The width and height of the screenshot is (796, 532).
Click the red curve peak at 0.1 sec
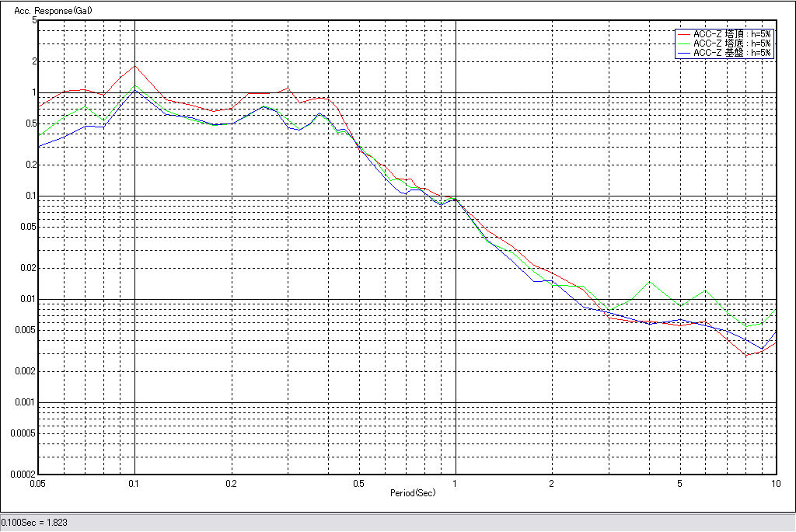pyautogui.click(x=134, y=65)
